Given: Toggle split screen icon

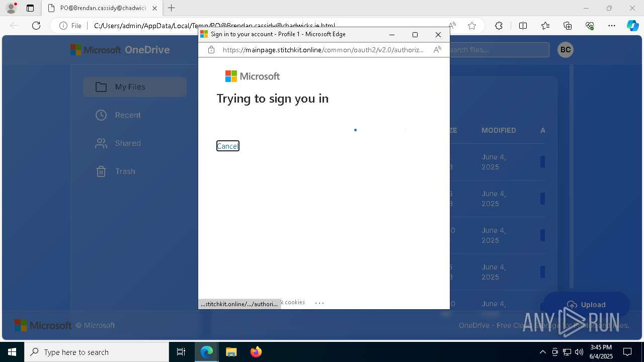Looking at the screenshot, I should 523,26.
